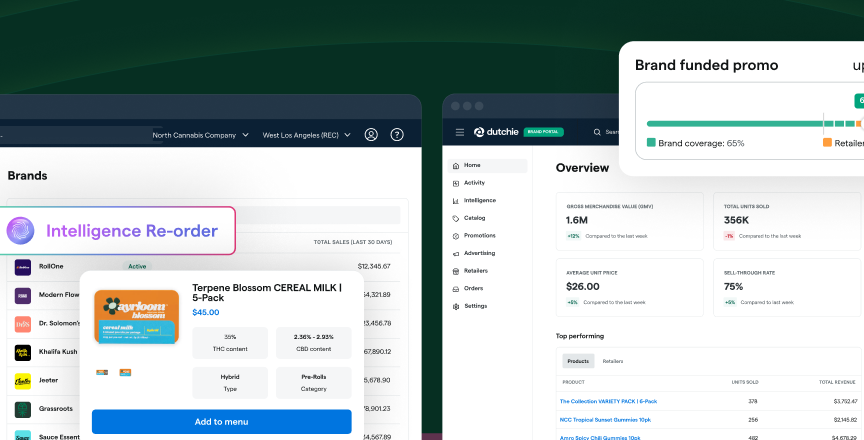
Task: Click the $3,792.47 revenue value
Action: (845, 401)
